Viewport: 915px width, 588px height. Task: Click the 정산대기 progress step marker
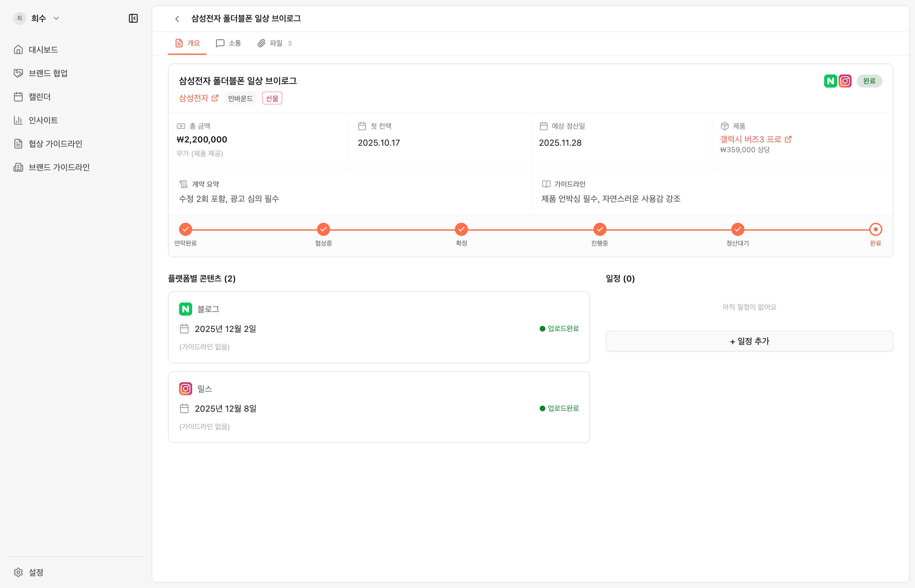(737, 229)
